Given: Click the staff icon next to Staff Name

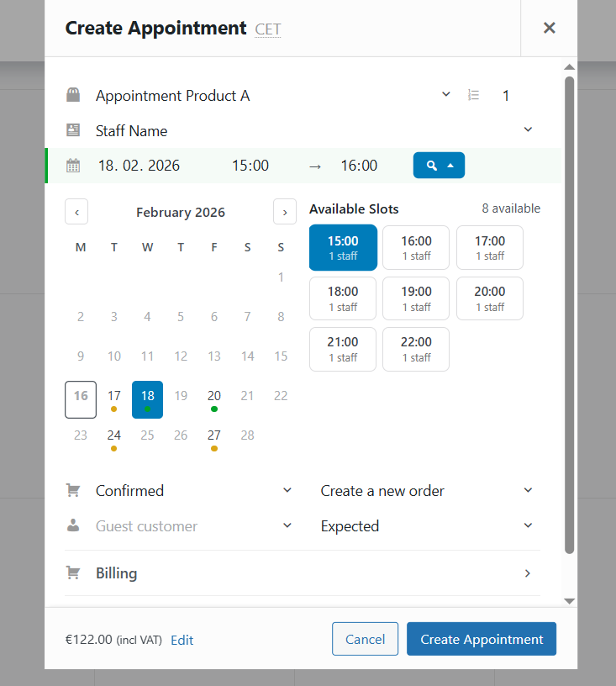Looking at the screenshot, I should click(73, 130).
